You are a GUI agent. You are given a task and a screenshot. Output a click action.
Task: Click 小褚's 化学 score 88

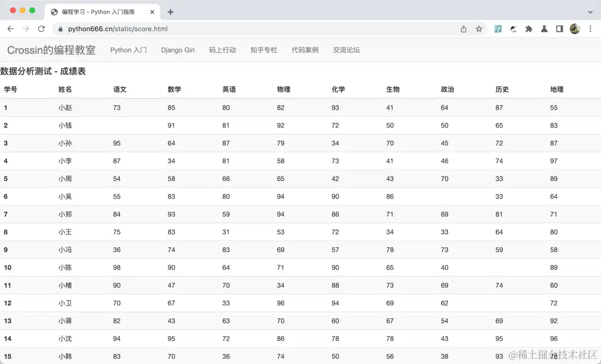pyautogui.click(x=336, y=286)
